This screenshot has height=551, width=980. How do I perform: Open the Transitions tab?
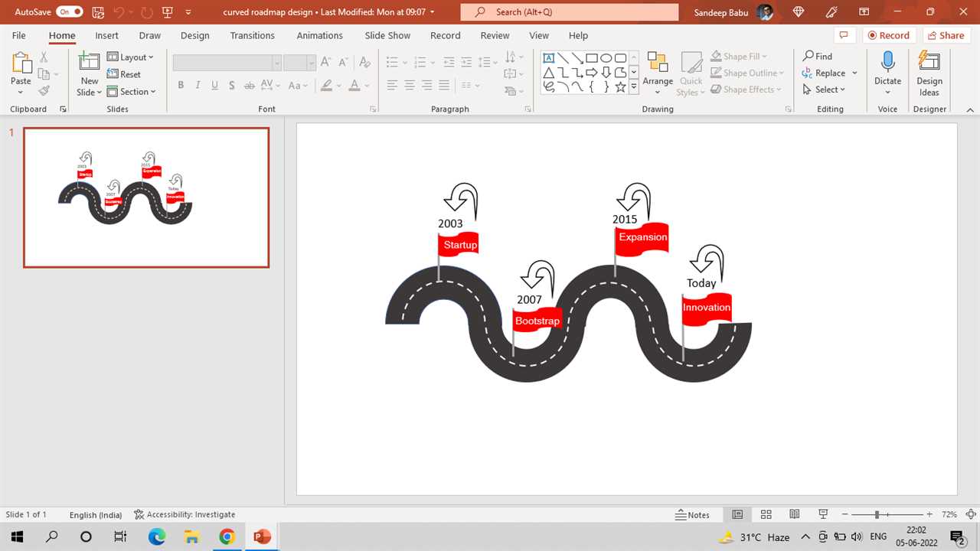click(252, 35)
